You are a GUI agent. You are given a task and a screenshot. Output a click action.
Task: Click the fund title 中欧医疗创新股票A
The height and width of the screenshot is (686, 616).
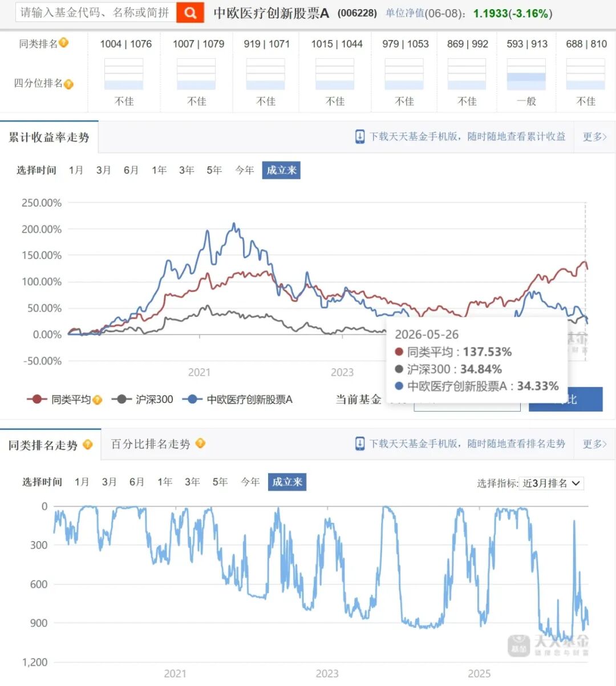point(271,13)
